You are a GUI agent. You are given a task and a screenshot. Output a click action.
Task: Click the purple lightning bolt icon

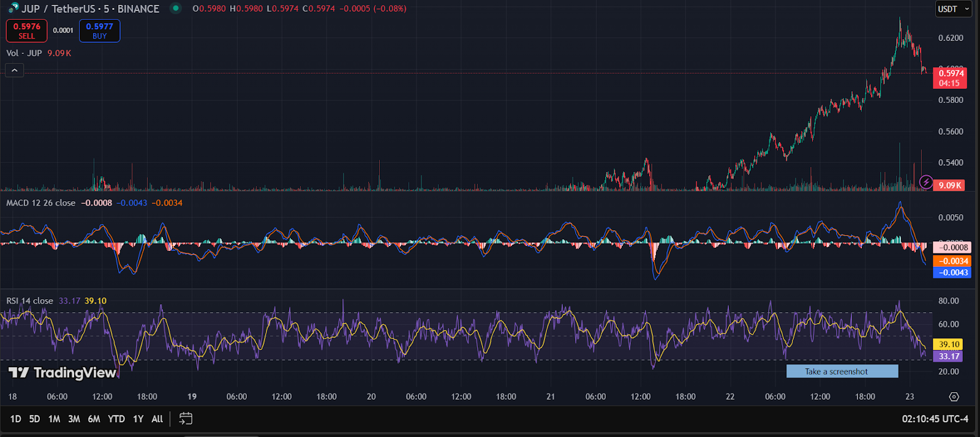click(x=926, y=182)
